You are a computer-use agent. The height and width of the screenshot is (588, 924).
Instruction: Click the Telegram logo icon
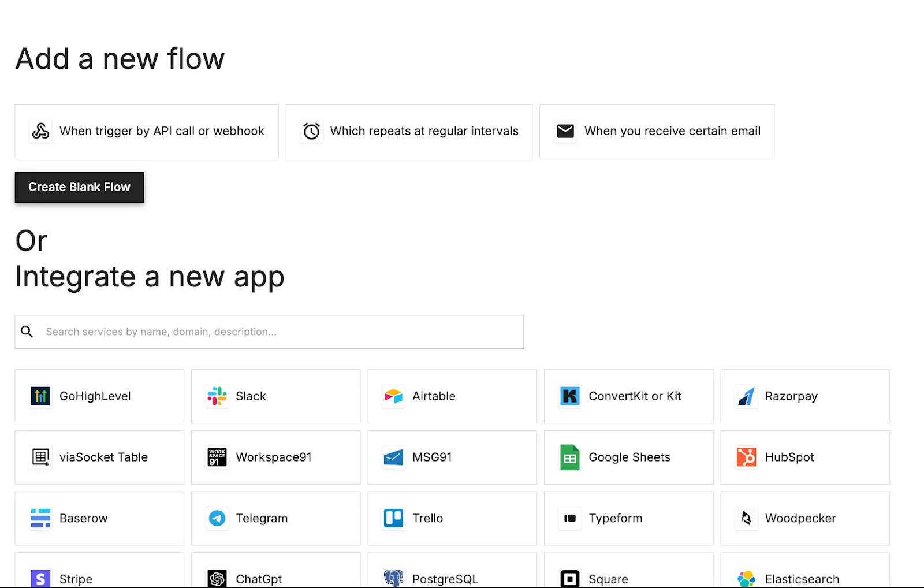tap(217, 519)
